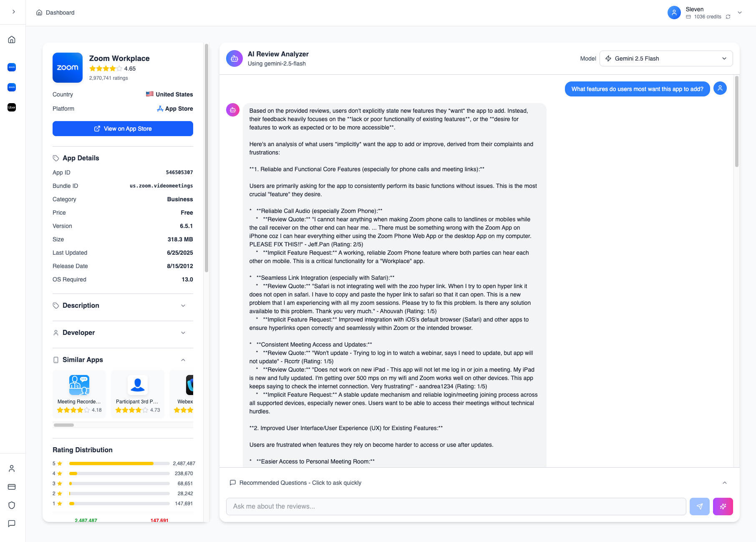Click the Dashboard breadcrumb link
This screenshot has width=756, height=542.
point(60,13)
